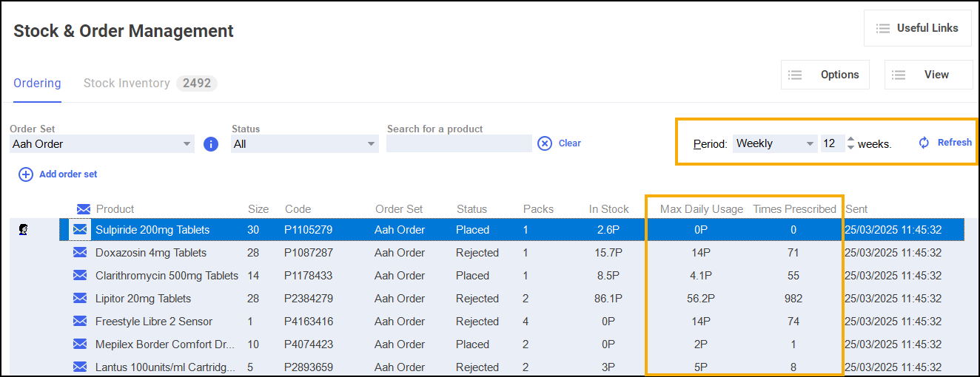Expand the Status filter dropdown
The image size is (980, 377).
coord(304,144)
